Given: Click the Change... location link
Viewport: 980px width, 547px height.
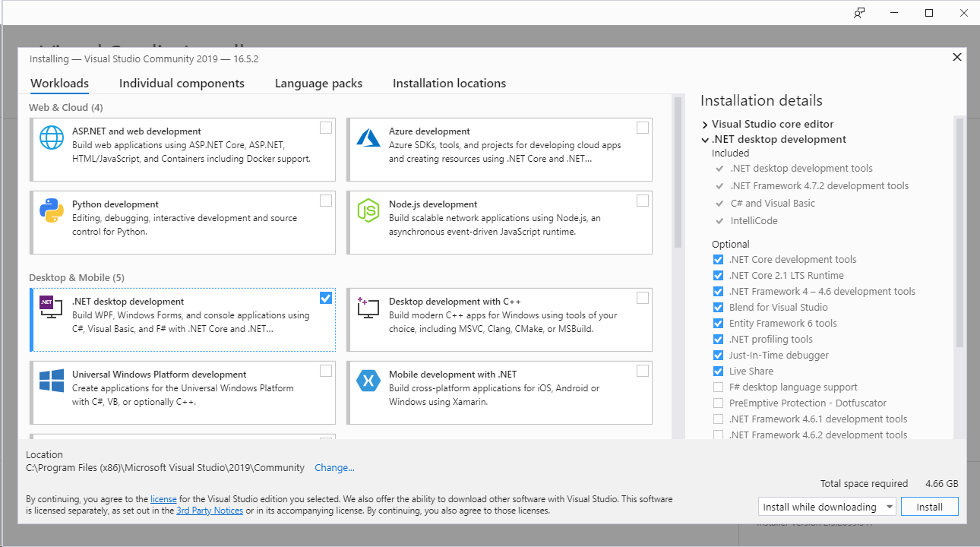Looking at the screenshot, I should [x=334, y=468].
